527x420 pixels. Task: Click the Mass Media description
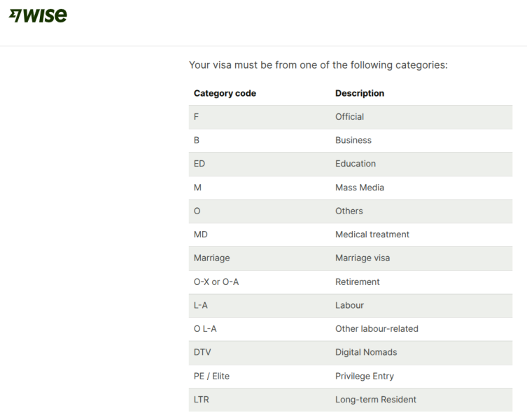click(360, 188)
